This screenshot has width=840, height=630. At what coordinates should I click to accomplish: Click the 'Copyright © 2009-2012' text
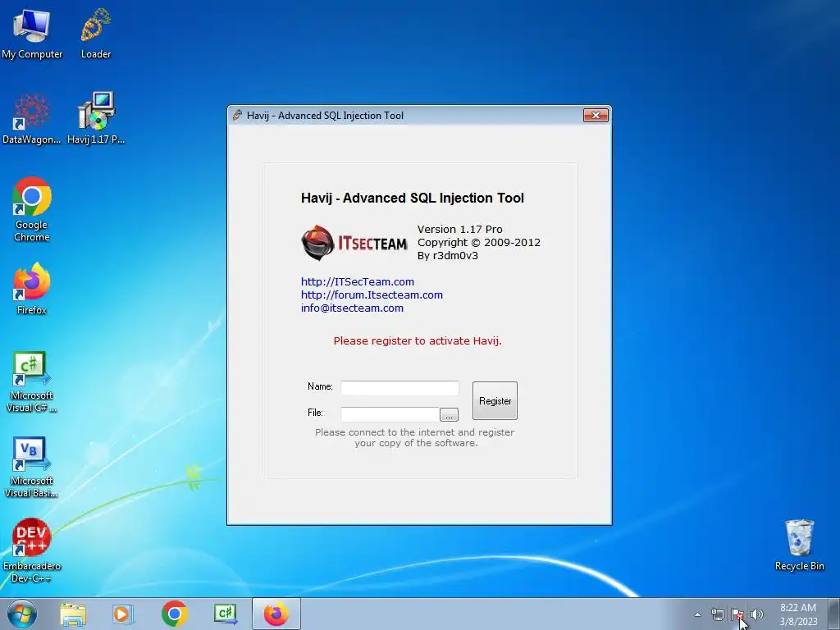479,242
